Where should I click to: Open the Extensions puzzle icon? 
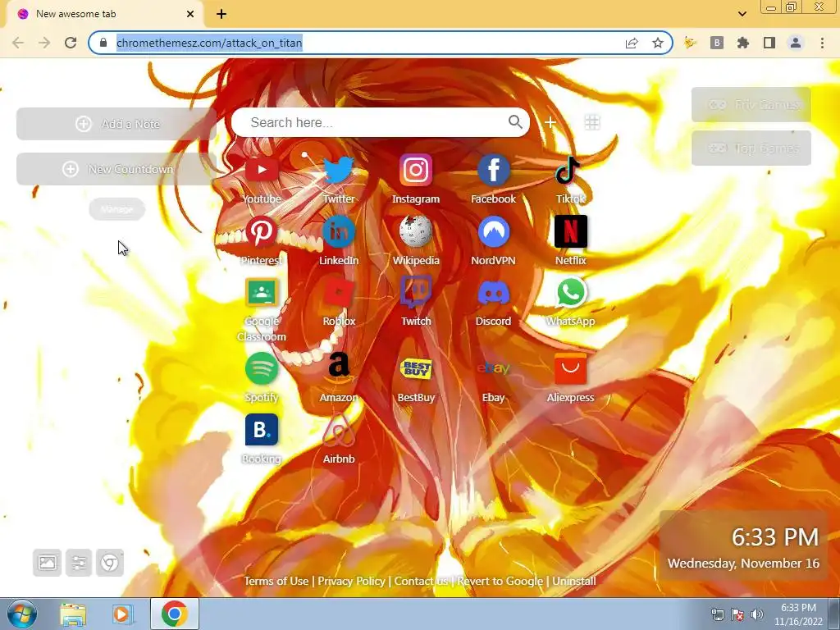tap(742, 43)
